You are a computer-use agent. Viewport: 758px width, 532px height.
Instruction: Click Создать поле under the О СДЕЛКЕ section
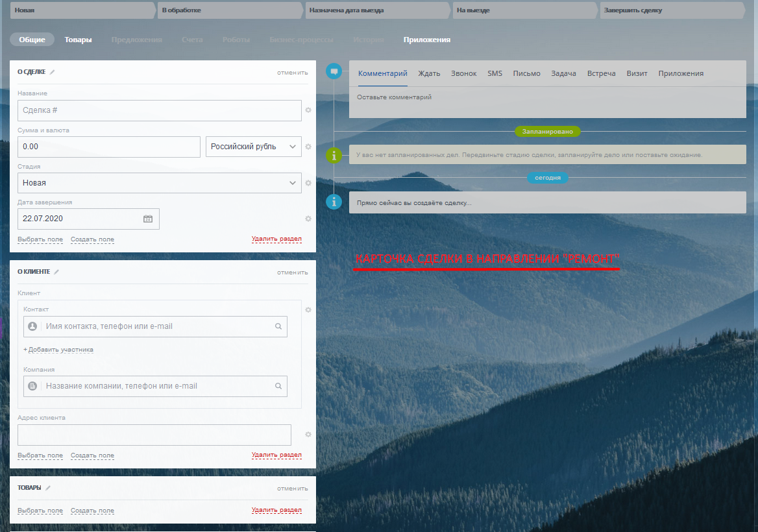click(x=92, y=239)
